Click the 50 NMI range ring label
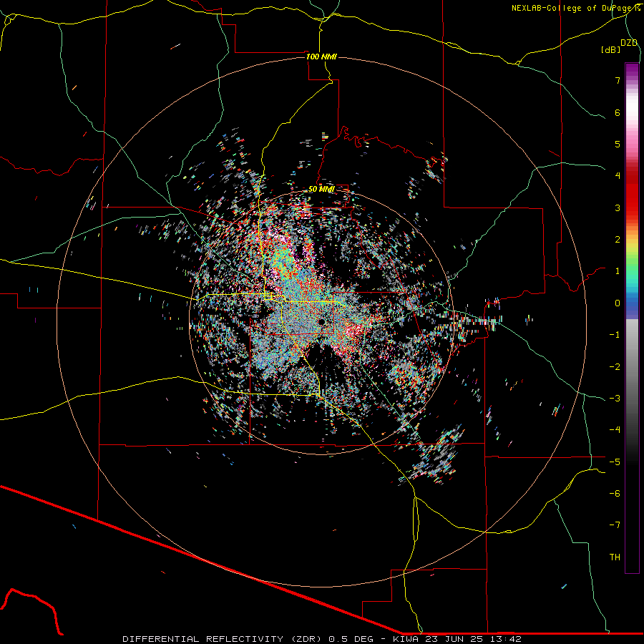This screenshot has height=644, width=644. (x=321, y=190)
